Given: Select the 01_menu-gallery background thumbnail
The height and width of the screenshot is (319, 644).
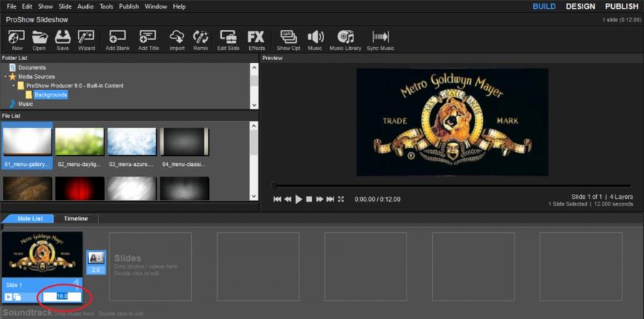Looking at the screenshot, I should [x=27, y=142].
